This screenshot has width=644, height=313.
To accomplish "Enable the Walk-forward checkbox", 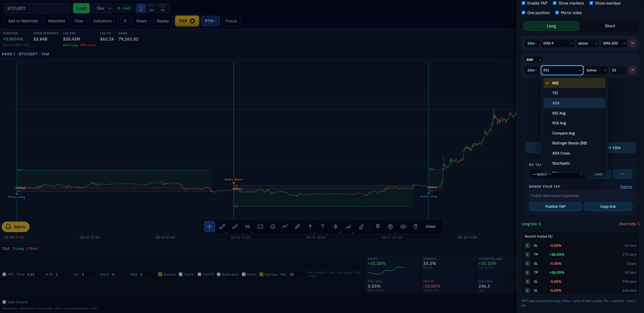I will 4,302.
